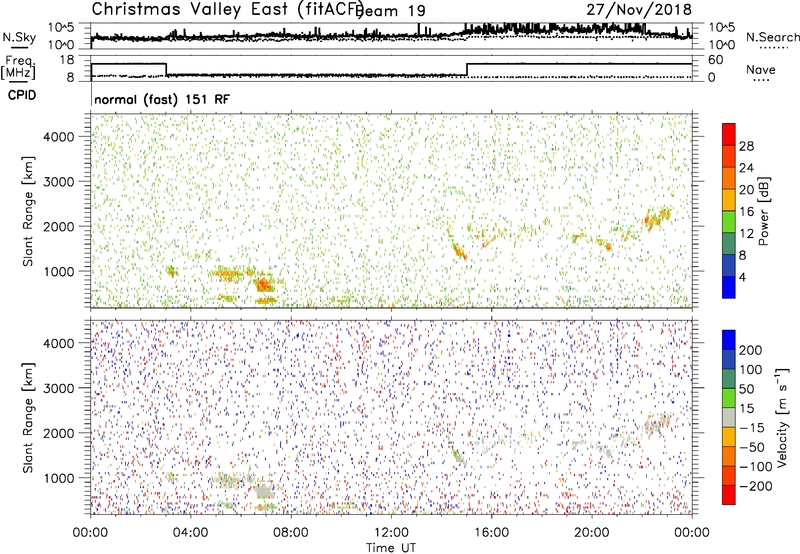Click the '1000' tick on the power panel
Screen dimensions: 800x554
tap(58, 271)
